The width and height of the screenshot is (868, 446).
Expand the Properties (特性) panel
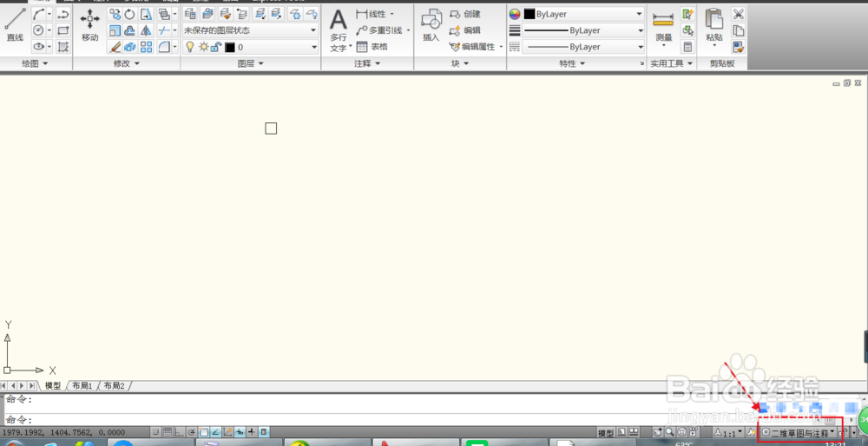[x=572, y=63]
